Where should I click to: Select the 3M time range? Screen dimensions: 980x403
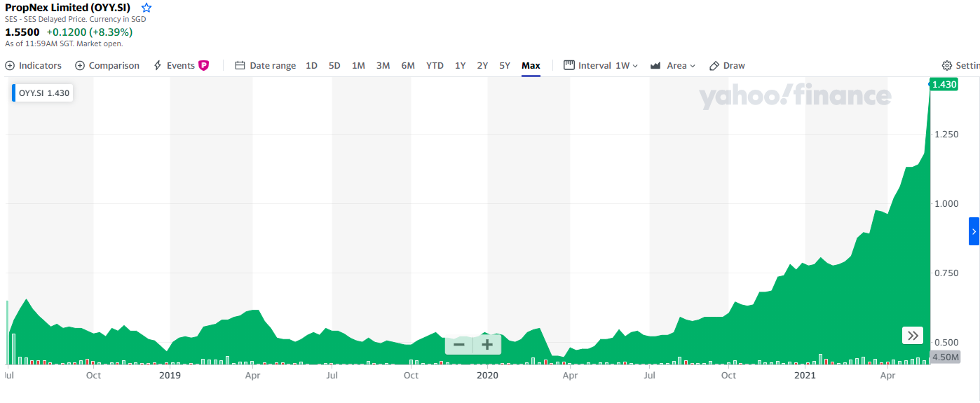click(383, 65)
